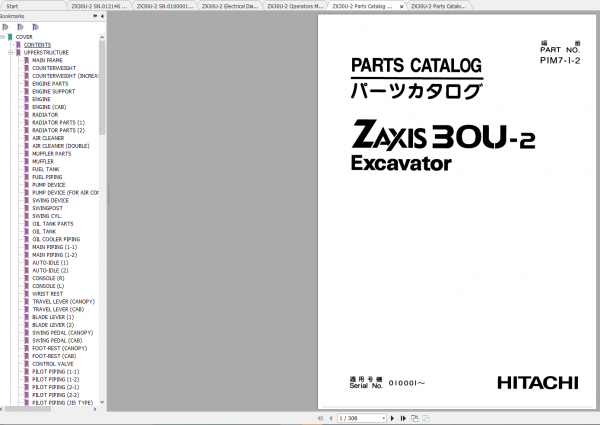
Task: Click the Serial No. 010001~ text
Action: click(387, 383)
